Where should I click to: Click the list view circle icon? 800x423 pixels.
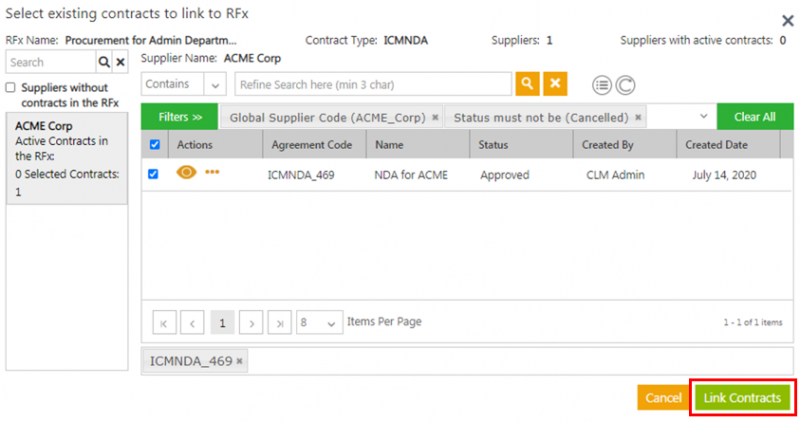pyautogui.click(x=602, y=85)
